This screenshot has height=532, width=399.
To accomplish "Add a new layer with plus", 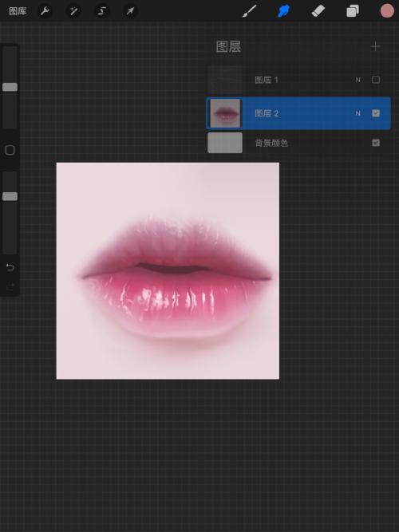I will pyautogui.click(x=375, y=46).
